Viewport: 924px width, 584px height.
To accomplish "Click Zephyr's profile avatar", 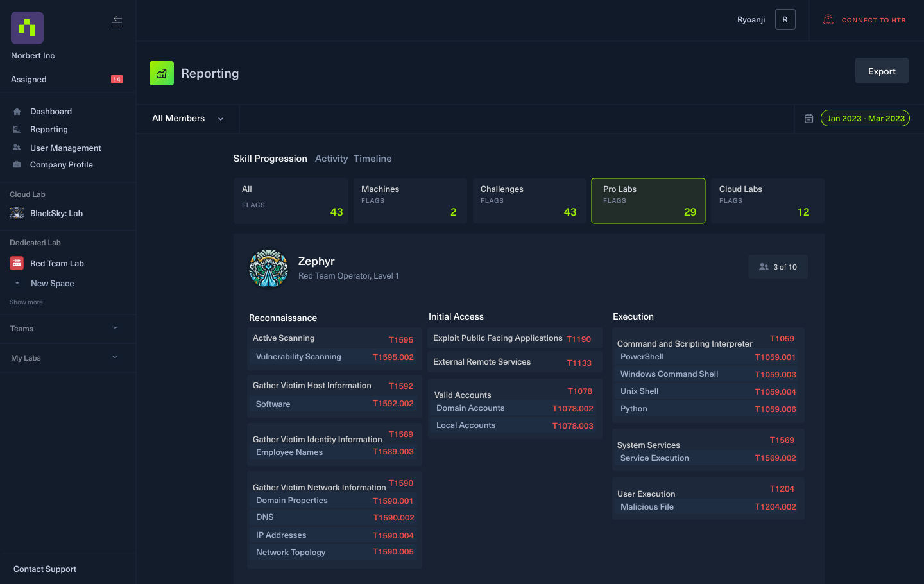I will [x=268, y=268].
